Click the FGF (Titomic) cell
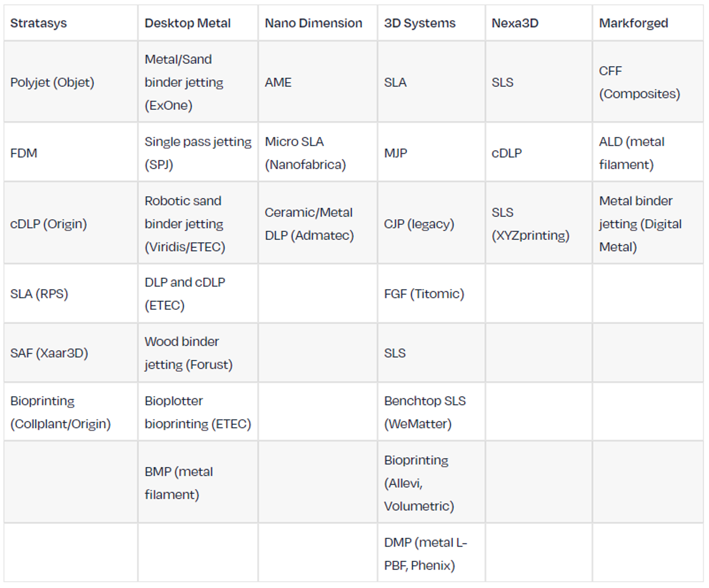Viewport: 709px width, 588px height. pyautogui.click(x=431, y=293)
